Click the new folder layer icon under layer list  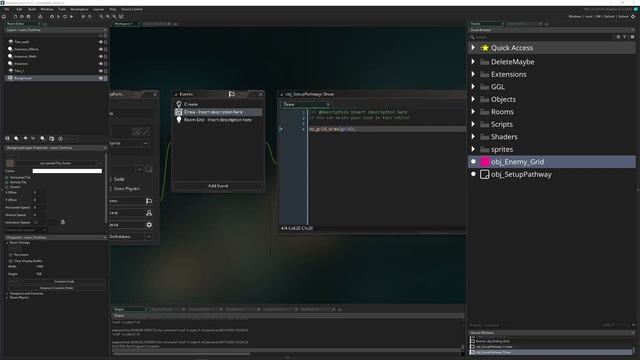point(51,139)
